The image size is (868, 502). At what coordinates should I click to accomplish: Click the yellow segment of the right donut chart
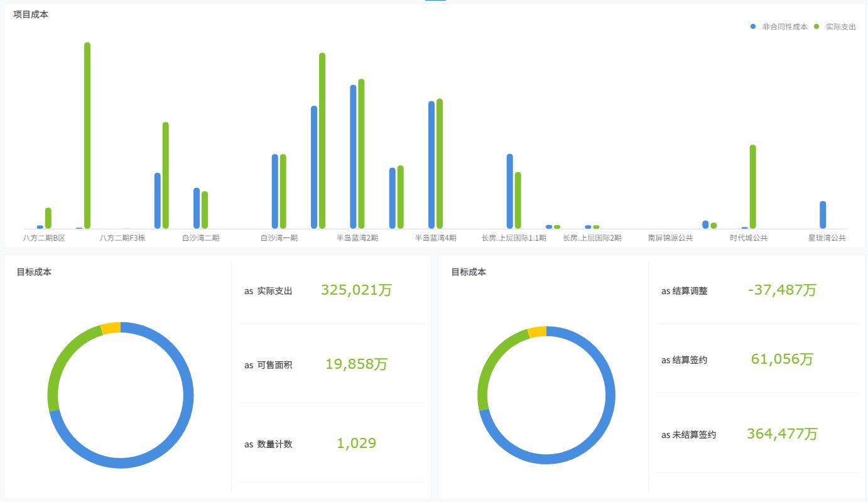tap(537, 332)
